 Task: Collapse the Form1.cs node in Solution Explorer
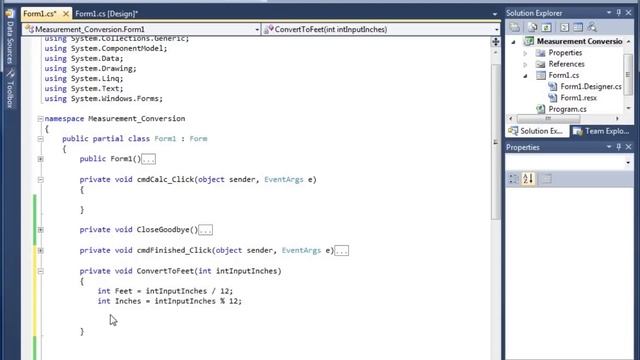click(x=525, y=76)
